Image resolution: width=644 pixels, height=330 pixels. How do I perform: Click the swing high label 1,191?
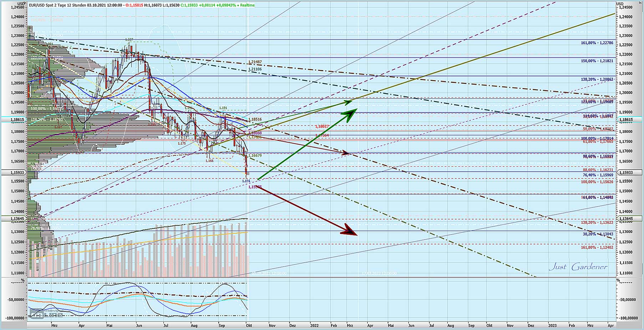point(223,108)
